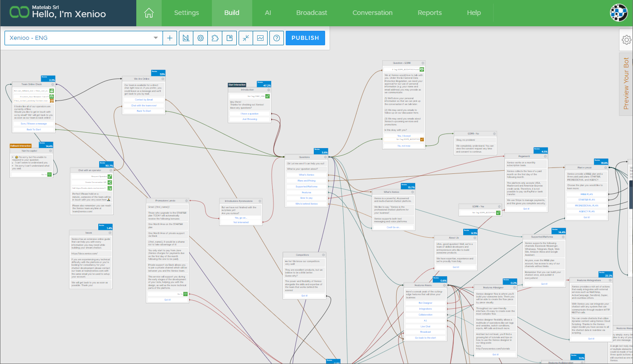Screen dimensions: 633x364
Task: Open gear of What's Xenioo node
Action: (x=412, y=192)
